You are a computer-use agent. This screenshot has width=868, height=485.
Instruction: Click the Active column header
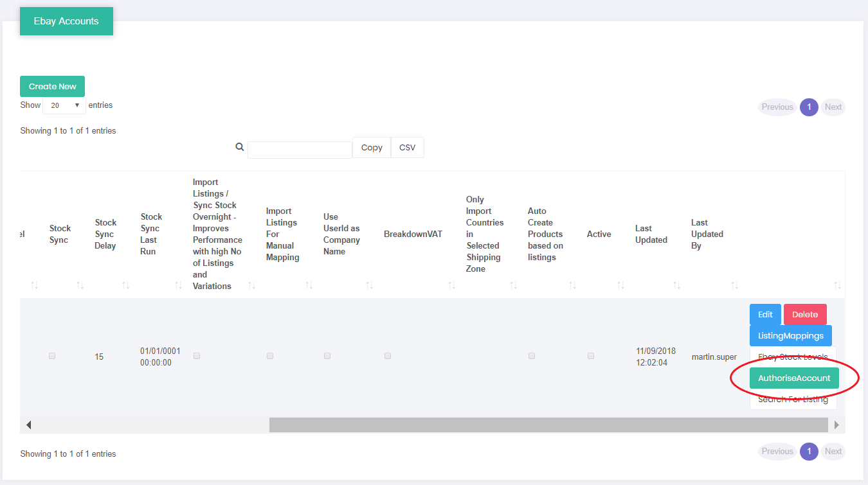(599, 234)
